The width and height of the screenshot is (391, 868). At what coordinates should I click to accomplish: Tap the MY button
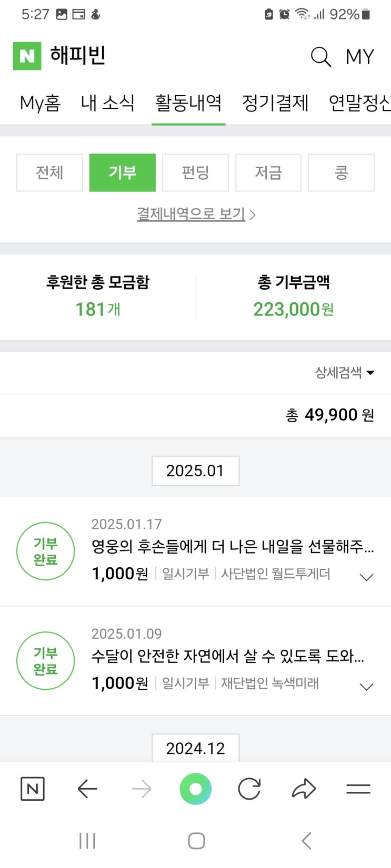point(359,56)
